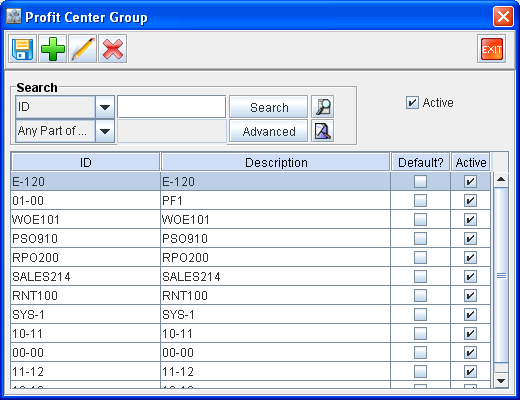
Task: Click the icon beside Advanced button
Action: (323, 131)
